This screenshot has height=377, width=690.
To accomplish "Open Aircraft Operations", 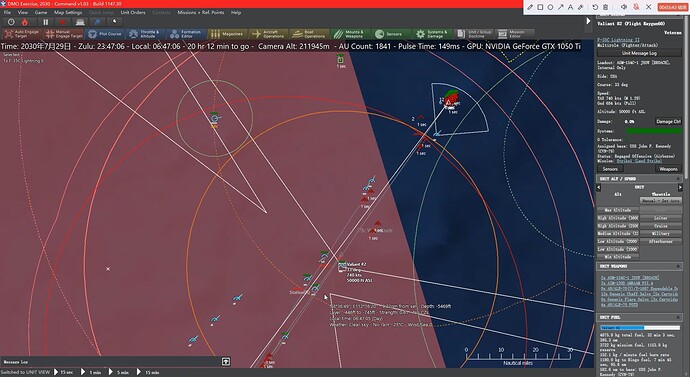I will [x=268, y=34].
